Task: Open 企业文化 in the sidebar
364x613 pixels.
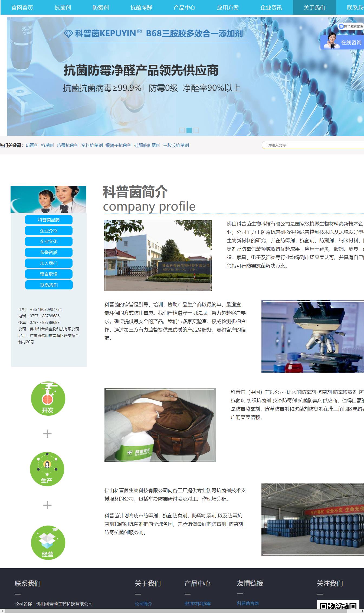Action: point(49,241)
